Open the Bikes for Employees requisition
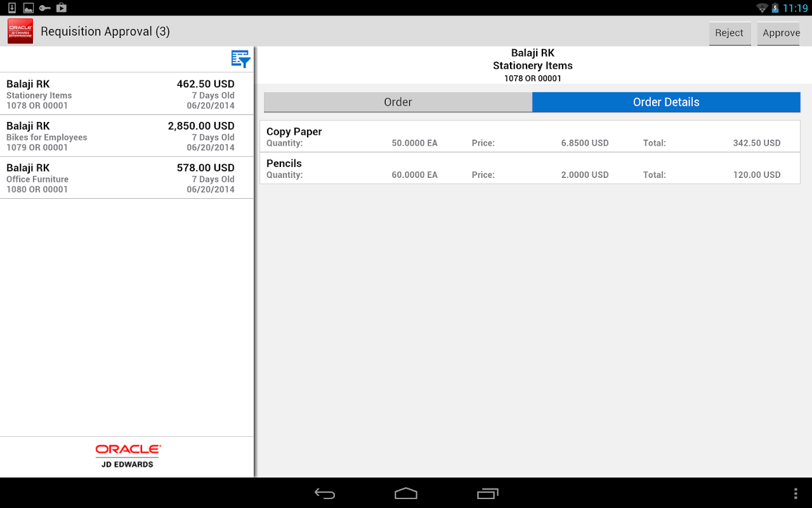This screenshot has width=812, height=508. pyautogui.click(x=127, y=136)
